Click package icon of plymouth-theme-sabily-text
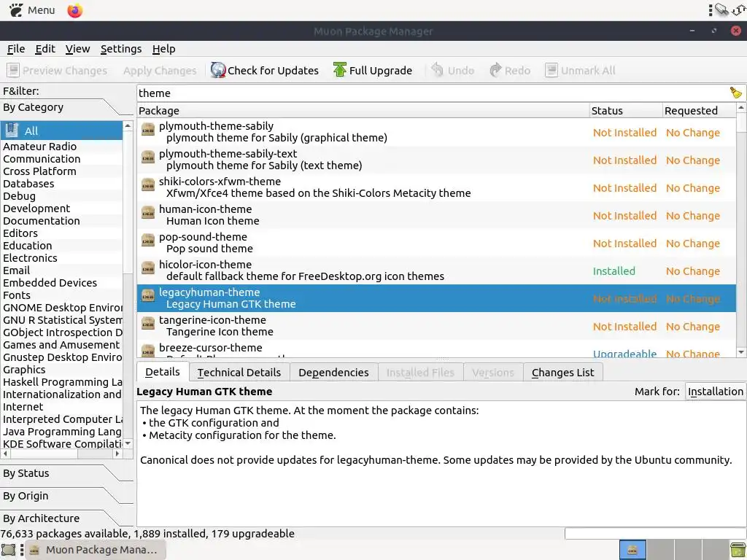The width and height of the screenshot is (747, 560). (148, 157)
